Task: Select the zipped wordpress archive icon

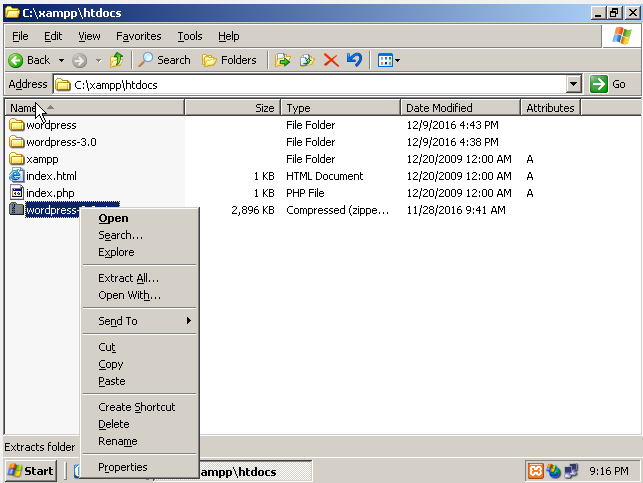Action: (x=16, y=210)
